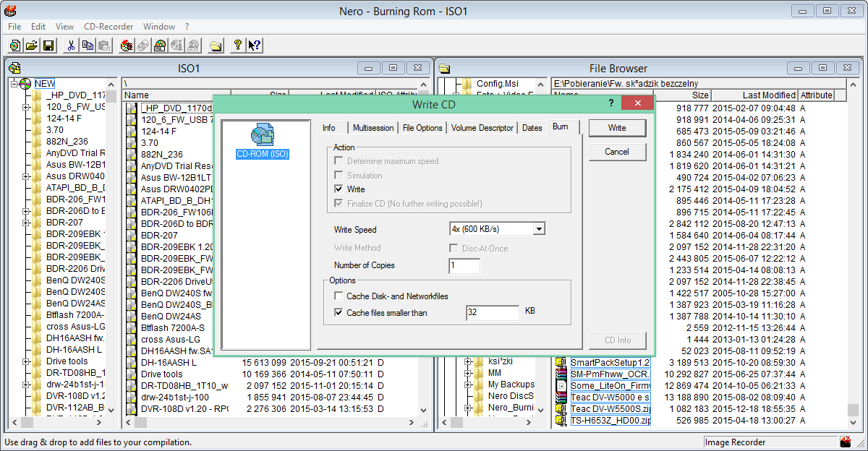
Task: Click the Save (floppy disk) toolbar icon
Action: coord(48,46)
